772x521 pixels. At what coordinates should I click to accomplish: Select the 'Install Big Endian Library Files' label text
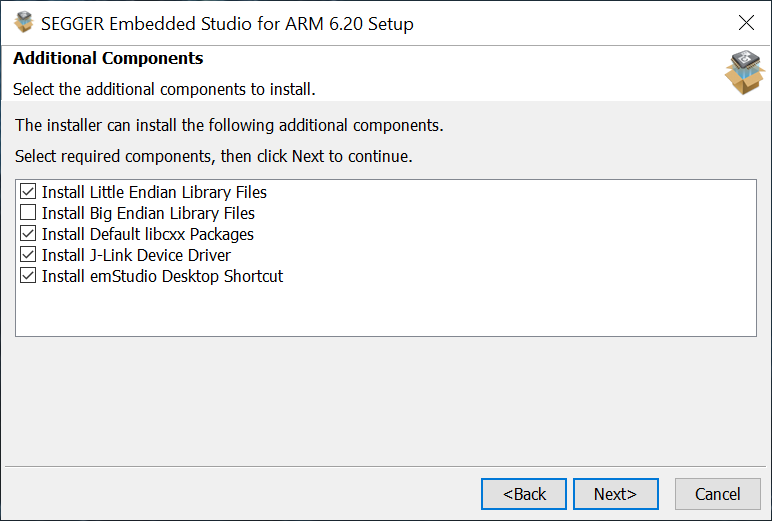pyautogui.click(x=148, y=213)
